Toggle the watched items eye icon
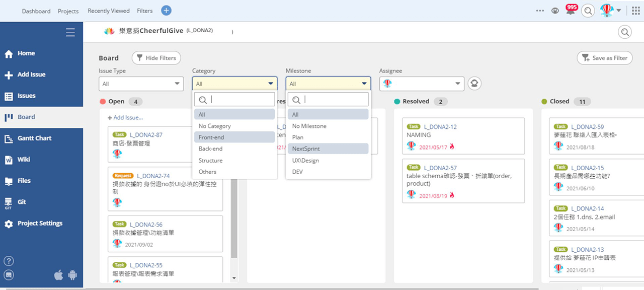The width and height of the screenshot is (644, 290). click(554, 10)
